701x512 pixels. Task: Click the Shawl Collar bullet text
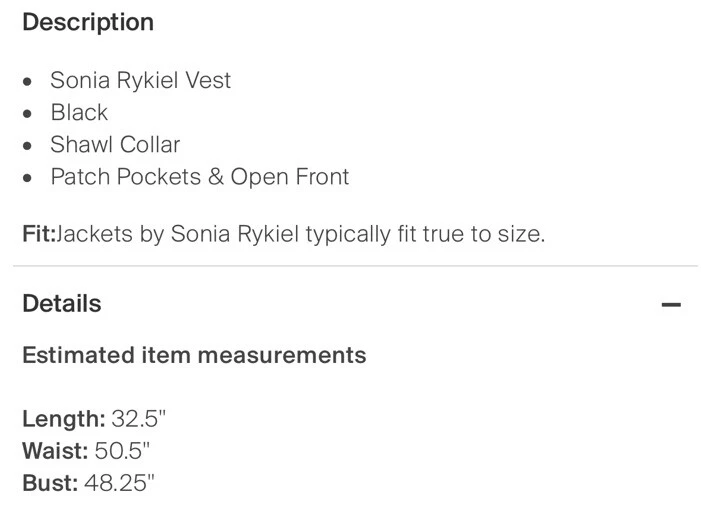tap(115, 144)
